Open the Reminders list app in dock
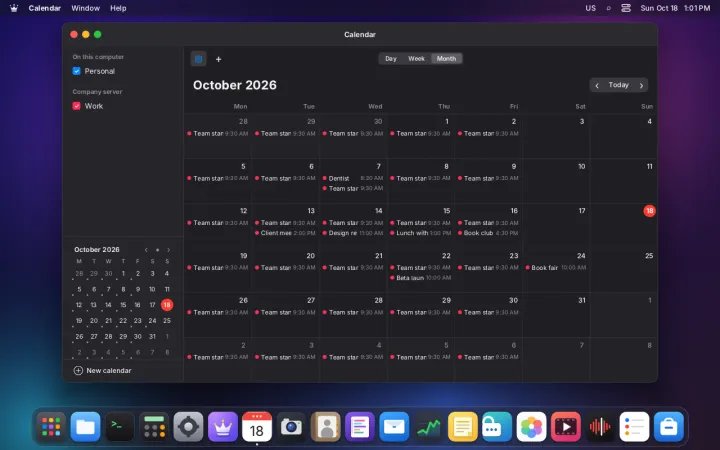720x450 pixels. (634, 427)
